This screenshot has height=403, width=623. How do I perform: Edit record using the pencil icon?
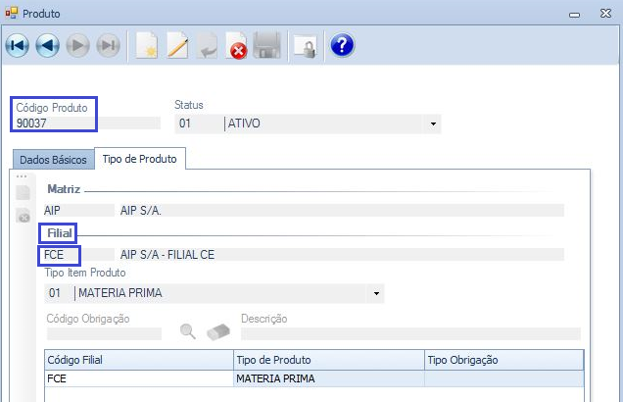[x=177, y=45]
